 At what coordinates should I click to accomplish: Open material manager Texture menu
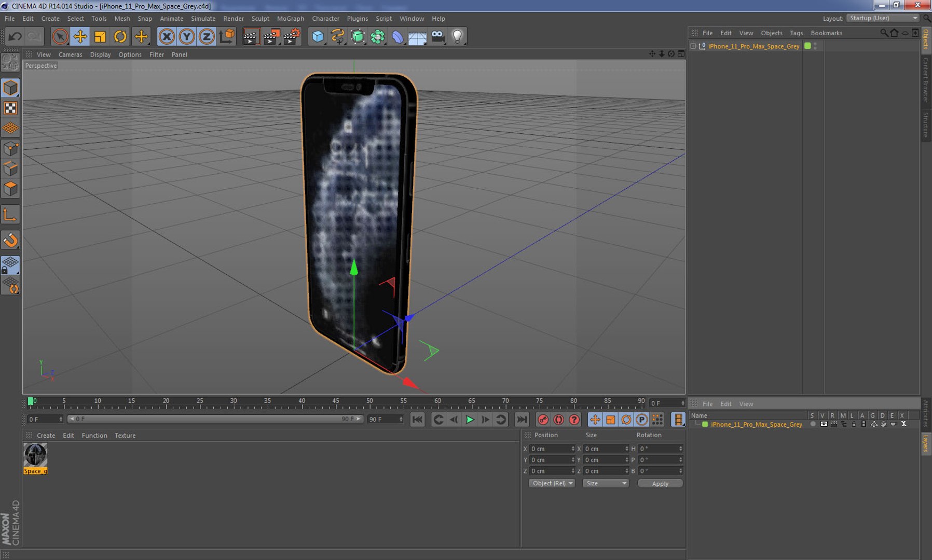125,436
